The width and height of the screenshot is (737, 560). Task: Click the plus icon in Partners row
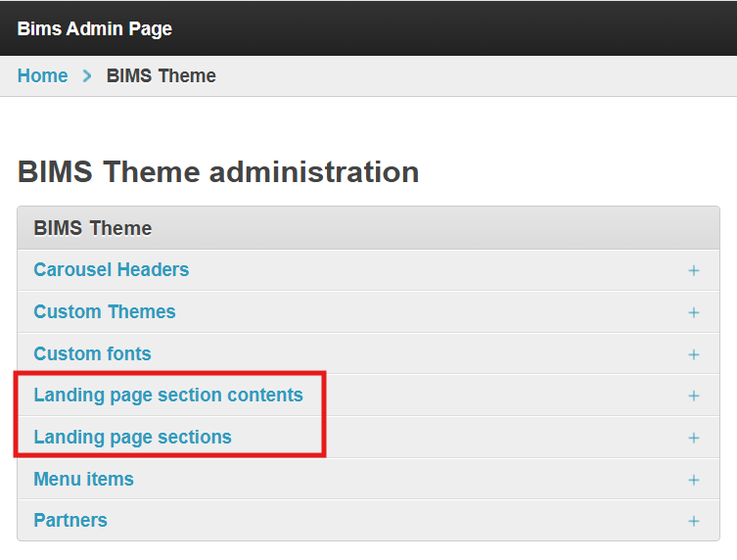point(694,521)
